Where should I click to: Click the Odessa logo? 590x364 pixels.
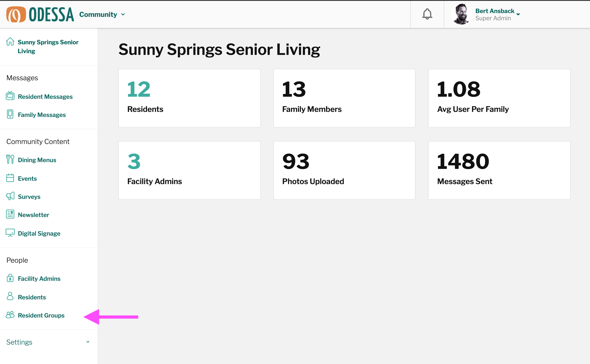[x=40, y=14]
